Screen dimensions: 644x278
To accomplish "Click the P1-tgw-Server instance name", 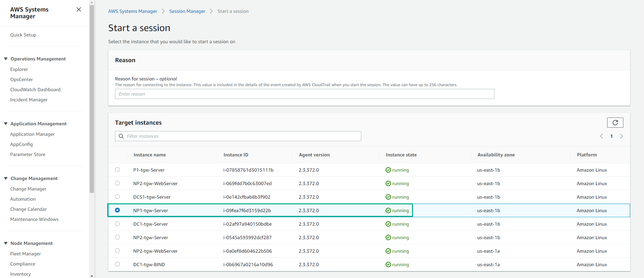I will (149, 170).
